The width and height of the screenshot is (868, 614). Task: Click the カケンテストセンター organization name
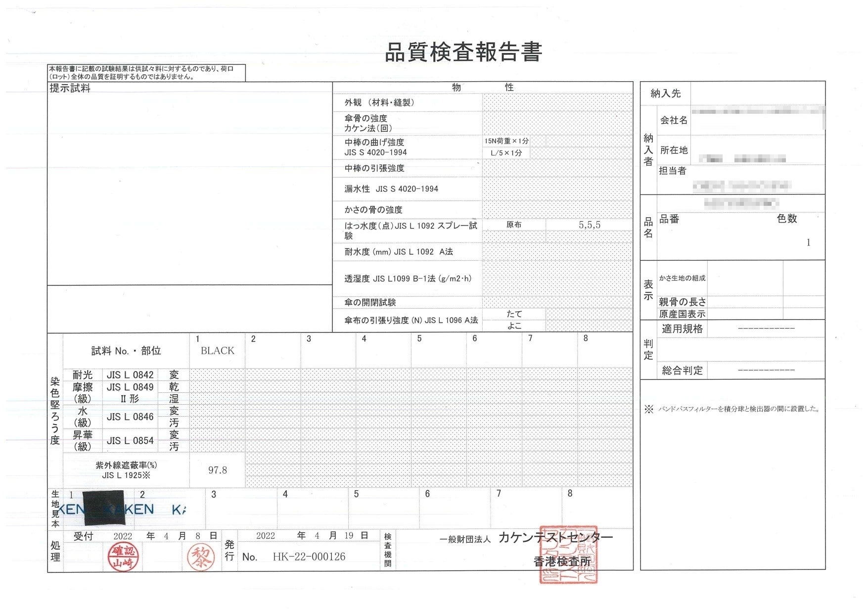pos(555,537)
